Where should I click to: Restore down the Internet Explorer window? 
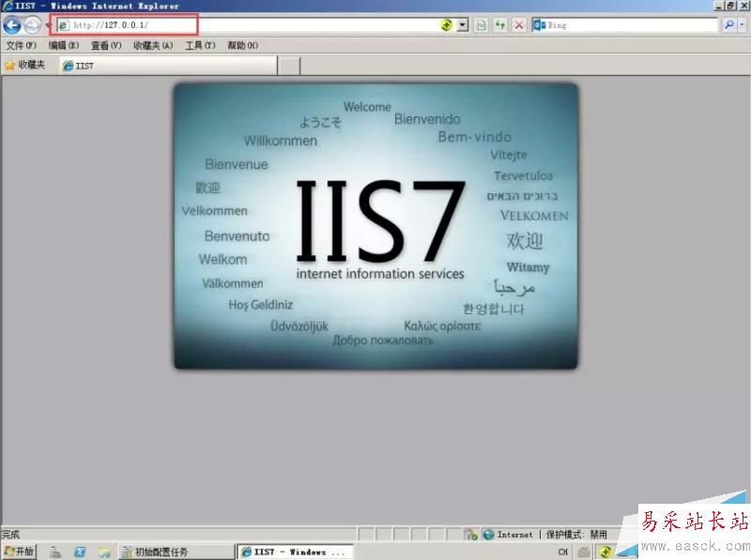click(x=730, y=6)
